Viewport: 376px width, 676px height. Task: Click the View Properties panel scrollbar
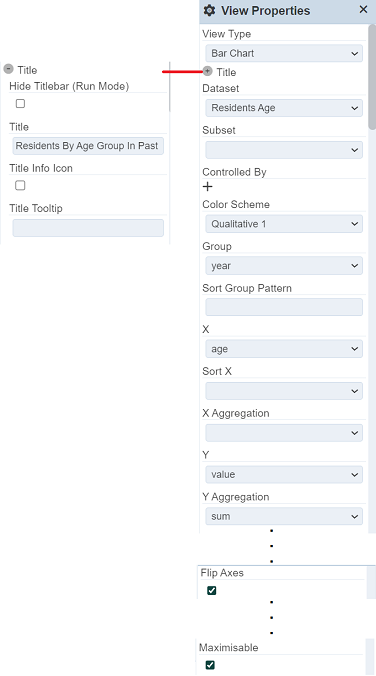tap(372, 77)
